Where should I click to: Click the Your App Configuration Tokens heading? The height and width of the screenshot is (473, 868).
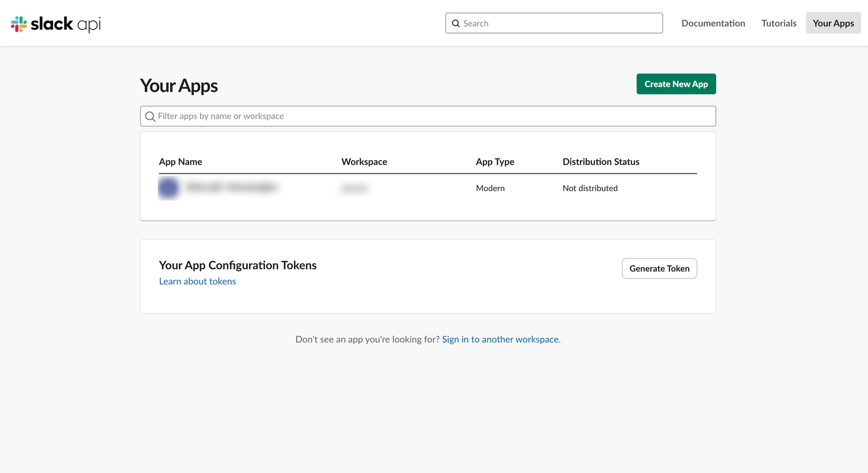(x=238, y=265)
